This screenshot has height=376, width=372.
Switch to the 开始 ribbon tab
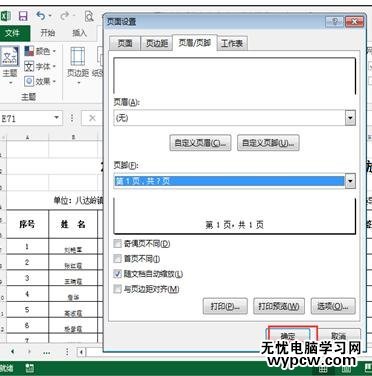coord(48,33)
